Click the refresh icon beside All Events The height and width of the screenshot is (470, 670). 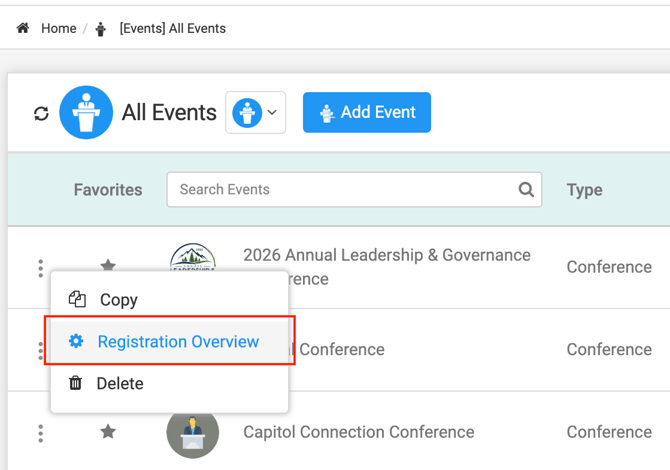(x=41, y=113)
